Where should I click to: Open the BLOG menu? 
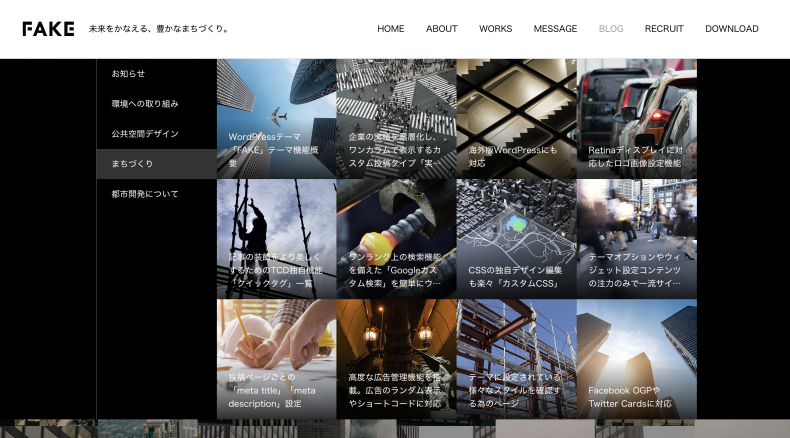(x=610, y=29)
